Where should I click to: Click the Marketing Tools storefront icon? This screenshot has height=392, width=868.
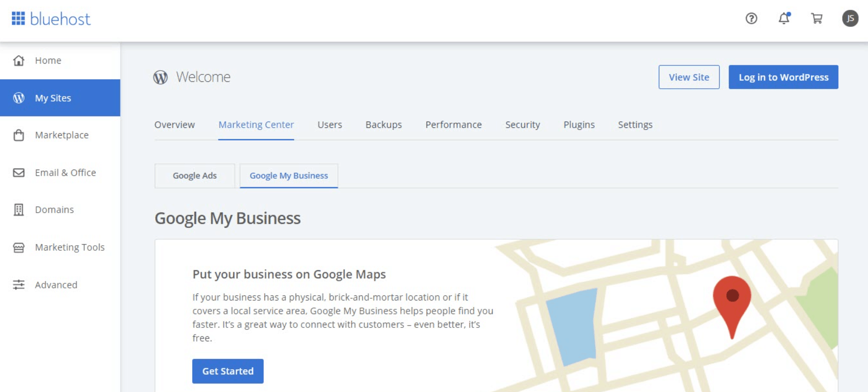(19, 248)
